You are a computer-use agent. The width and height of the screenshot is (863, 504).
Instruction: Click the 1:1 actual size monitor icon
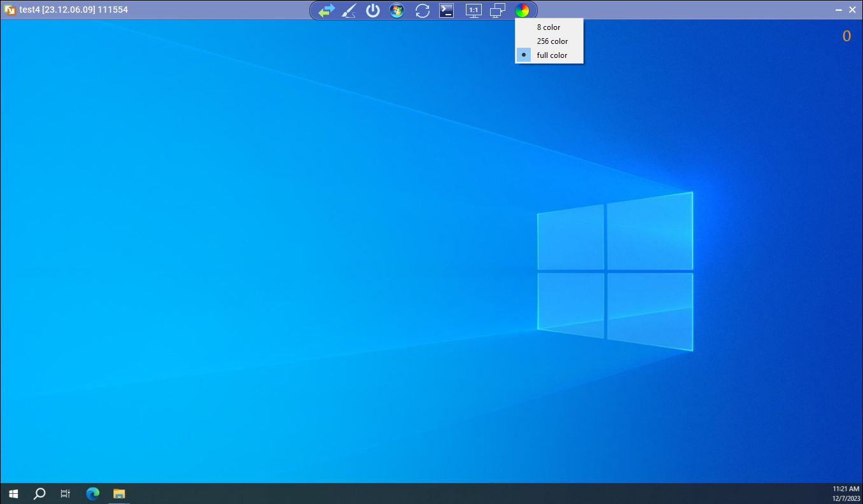tap(474, 10)
